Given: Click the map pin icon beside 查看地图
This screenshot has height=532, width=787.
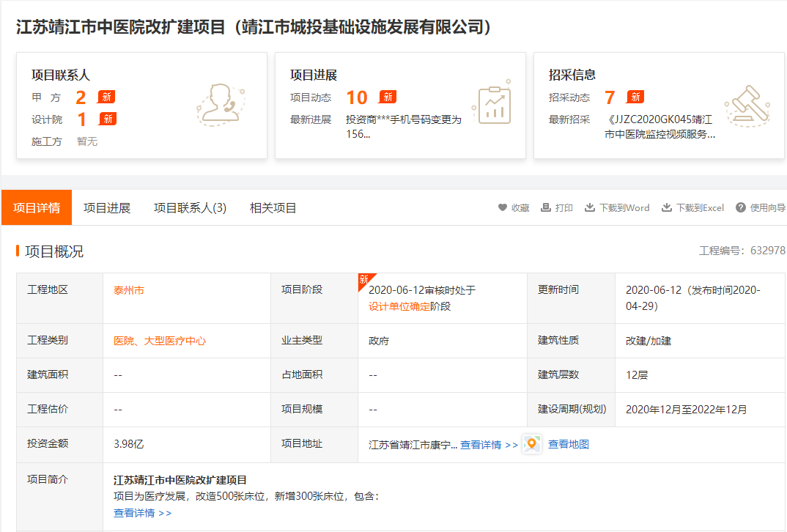Looking at the screenshot, I should [532, 444].
